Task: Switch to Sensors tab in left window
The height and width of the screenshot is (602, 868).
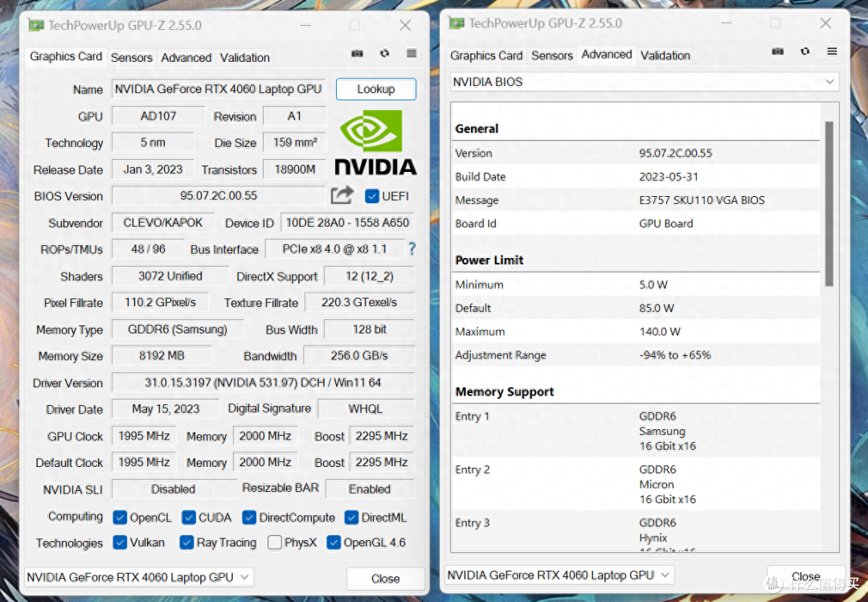Action: [x=131, y=58]
